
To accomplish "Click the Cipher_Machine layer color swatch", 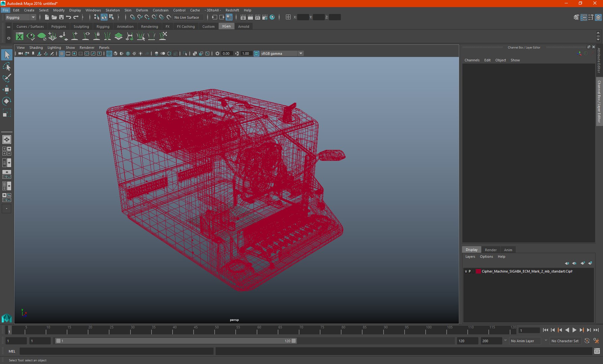I will 478,271.
